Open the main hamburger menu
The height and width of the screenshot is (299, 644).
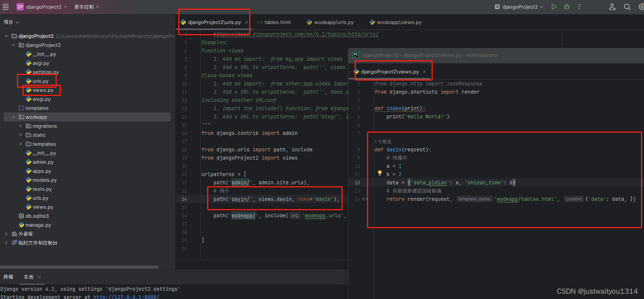(6, 7)
